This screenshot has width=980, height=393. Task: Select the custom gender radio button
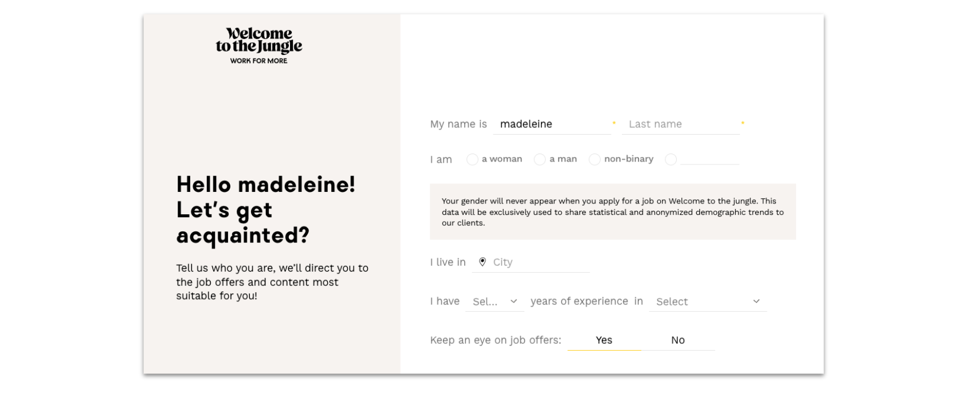pos(671,160)
